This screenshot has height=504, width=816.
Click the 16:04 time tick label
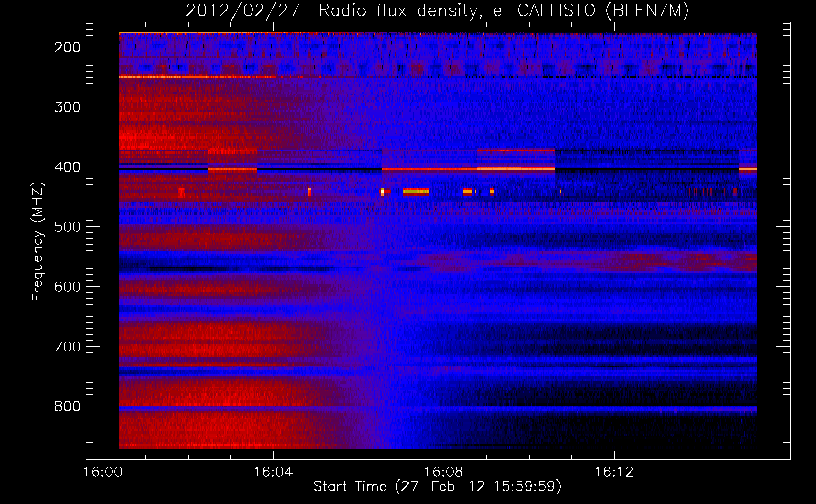pyautogui.click(x=273, y=472)
